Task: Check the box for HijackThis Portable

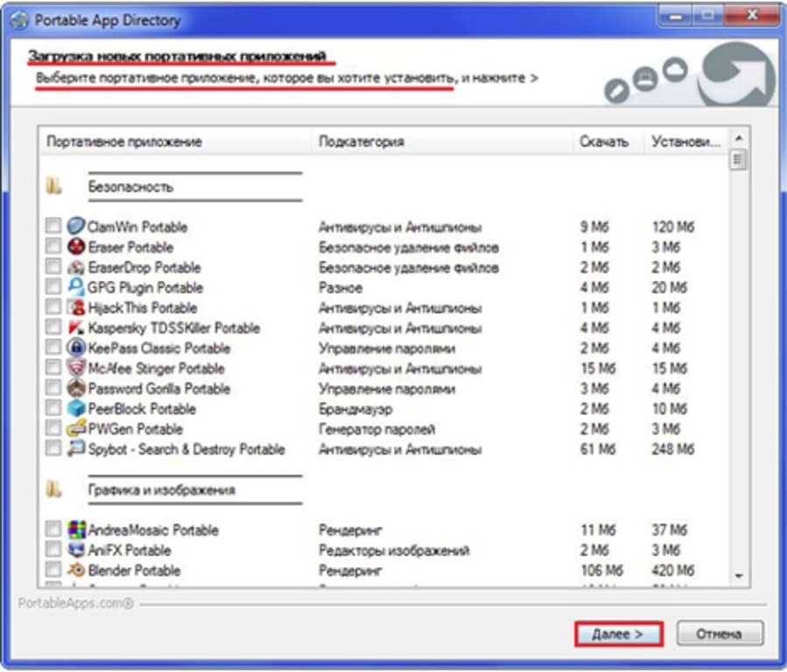Action: pyautogui.click(x=53, y=308)
